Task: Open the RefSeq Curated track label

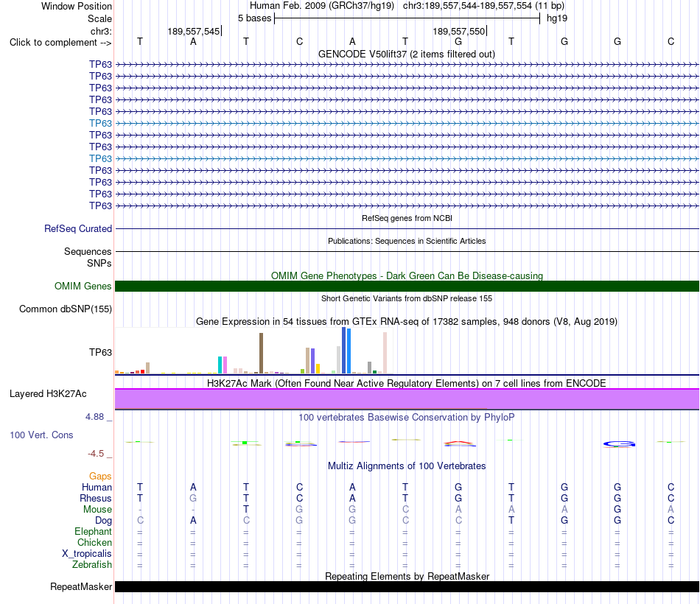Action: click(x=78, y=228)
